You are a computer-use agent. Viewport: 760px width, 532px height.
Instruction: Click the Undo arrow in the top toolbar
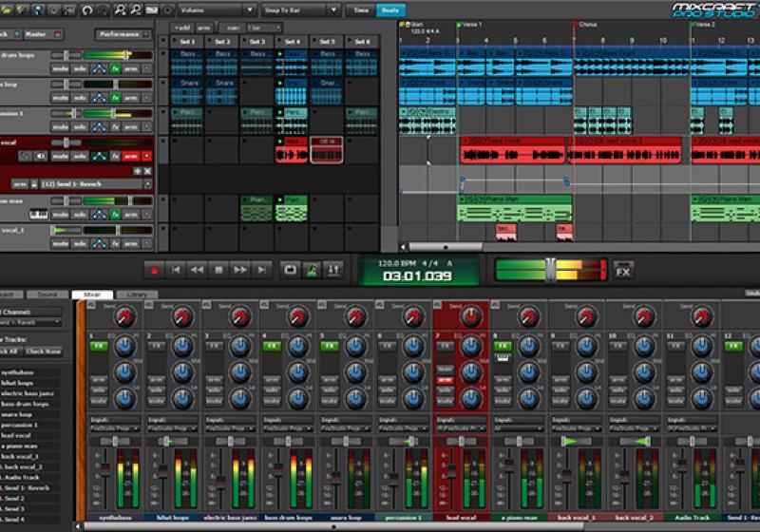[x=87, y=10]
